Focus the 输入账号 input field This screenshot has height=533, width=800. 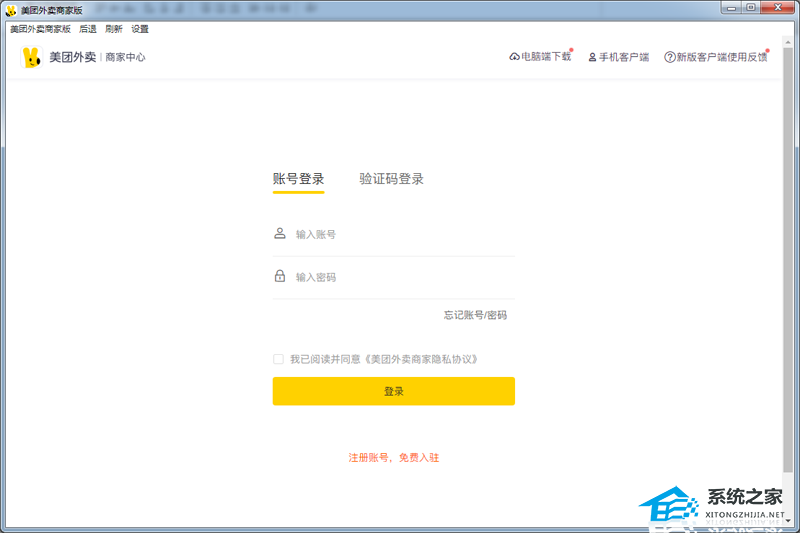click(x=400, y=234)
